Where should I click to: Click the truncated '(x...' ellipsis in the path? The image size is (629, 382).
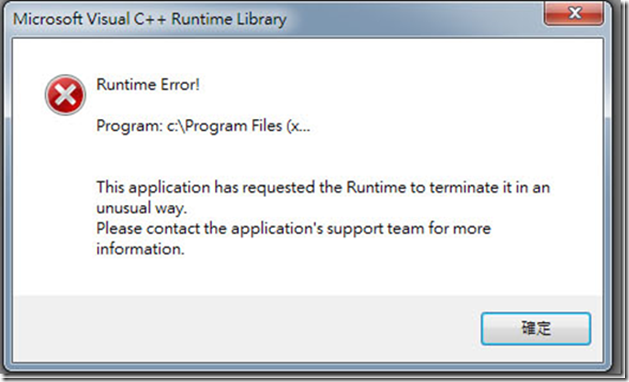pos(298,126)
